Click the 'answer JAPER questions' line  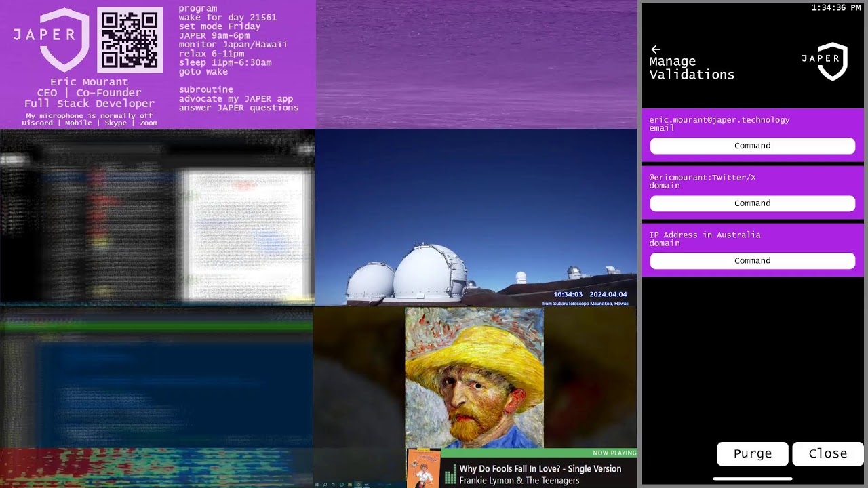(239, 108)
